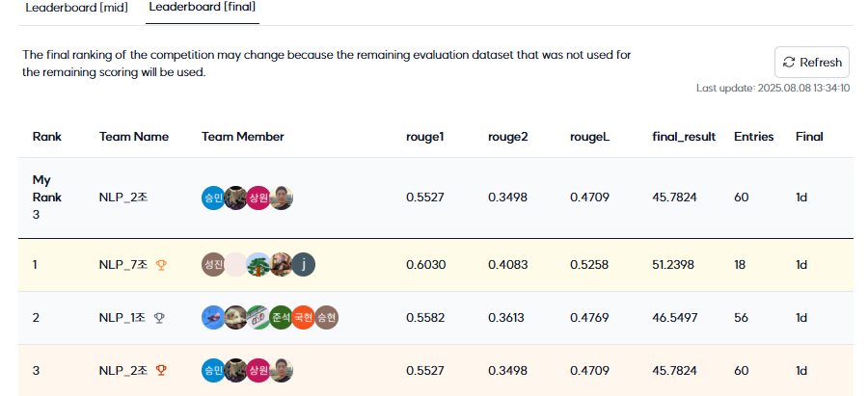Switch to the Leaderboard [mid] tab
This screenshot has height=396, width=868.
pyautogui.click(x=77, y=9)
